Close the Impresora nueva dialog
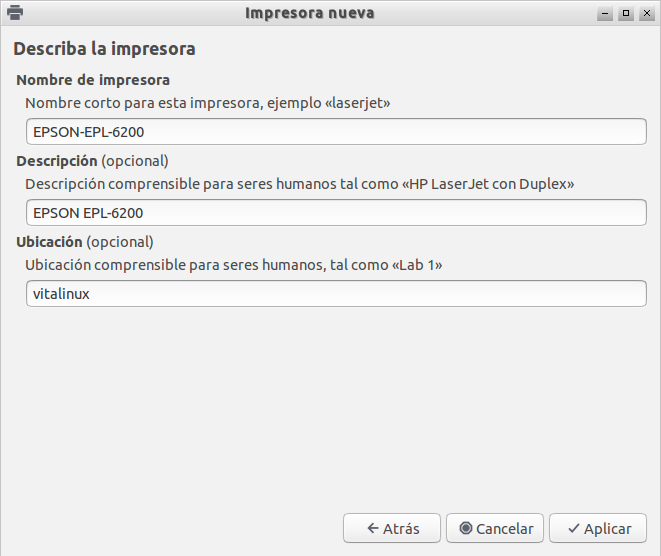This screenshot has width=661, height=556. [647, 13]
